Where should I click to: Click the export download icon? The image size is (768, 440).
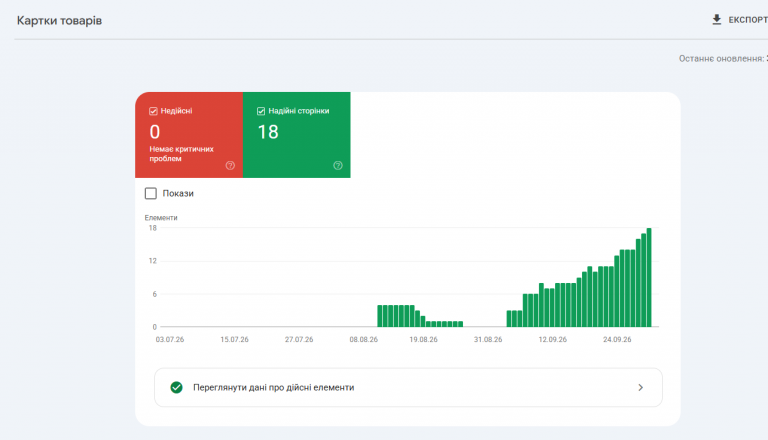pyautogui.click(x=717, y=20)
